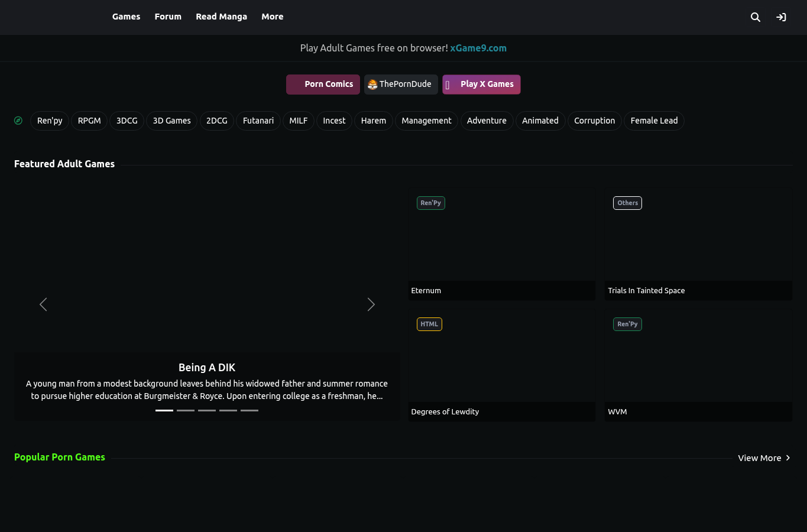Select the 3DCG tag chip

[x=127, y=121]
